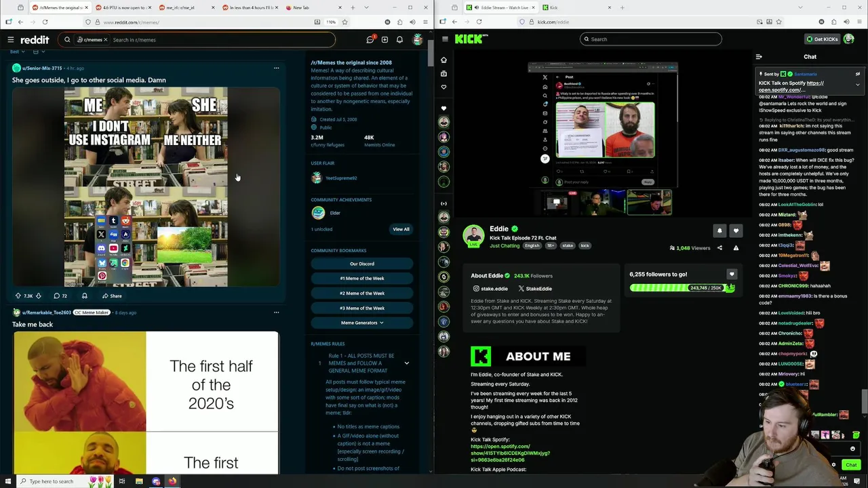Collapse the Kick chat panel
Screen dimensions: 868x488
[759, 57]
